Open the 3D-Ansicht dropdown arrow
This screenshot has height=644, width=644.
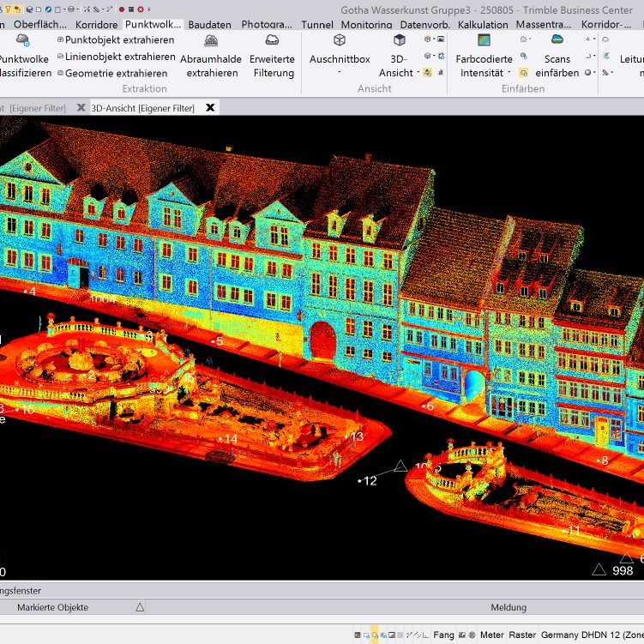418,72
